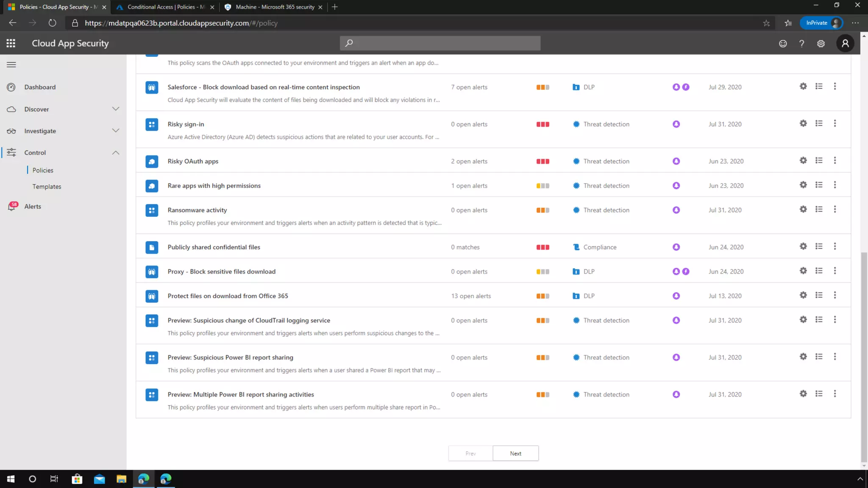Click the browser address bar URL
Screen dimensions: 868x488
[x=181, y=23]
